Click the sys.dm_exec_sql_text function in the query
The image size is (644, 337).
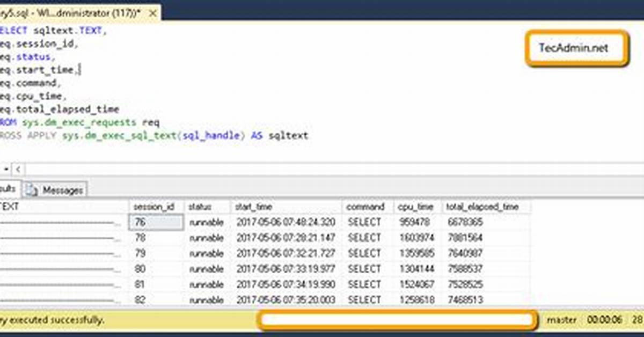(119, 136)
